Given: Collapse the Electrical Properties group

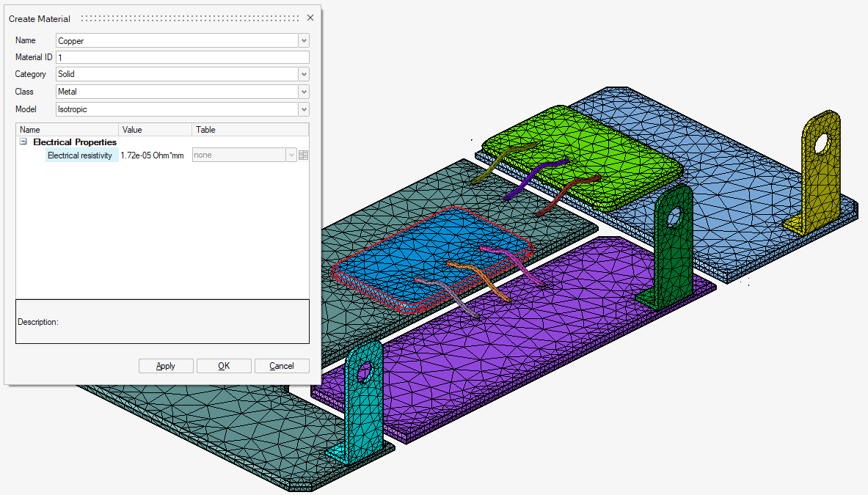Looking at the screenshot, I should tap(23, 142).
